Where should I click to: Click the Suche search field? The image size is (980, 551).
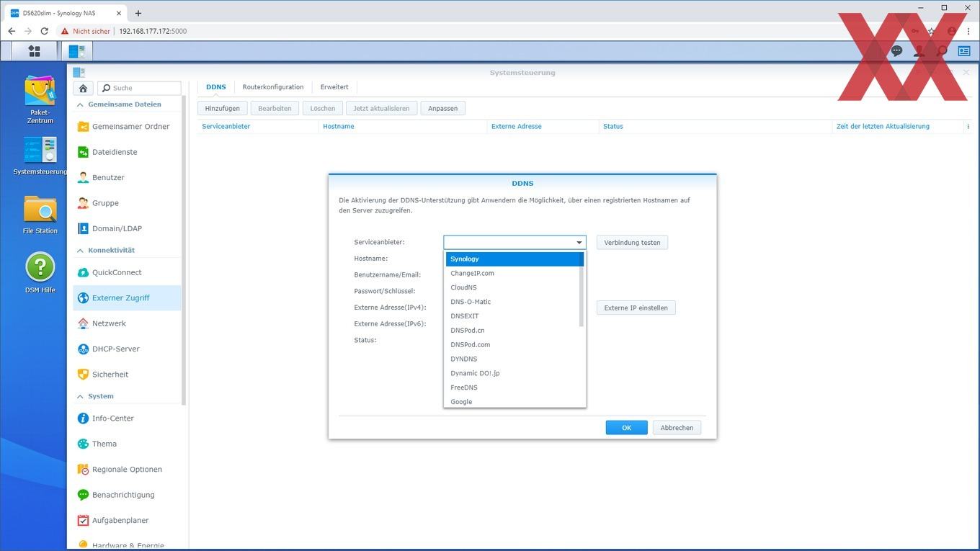pos(140,88)
